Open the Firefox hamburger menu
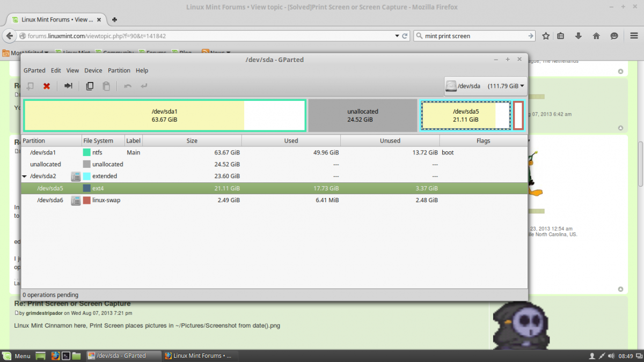 point(633,36)
